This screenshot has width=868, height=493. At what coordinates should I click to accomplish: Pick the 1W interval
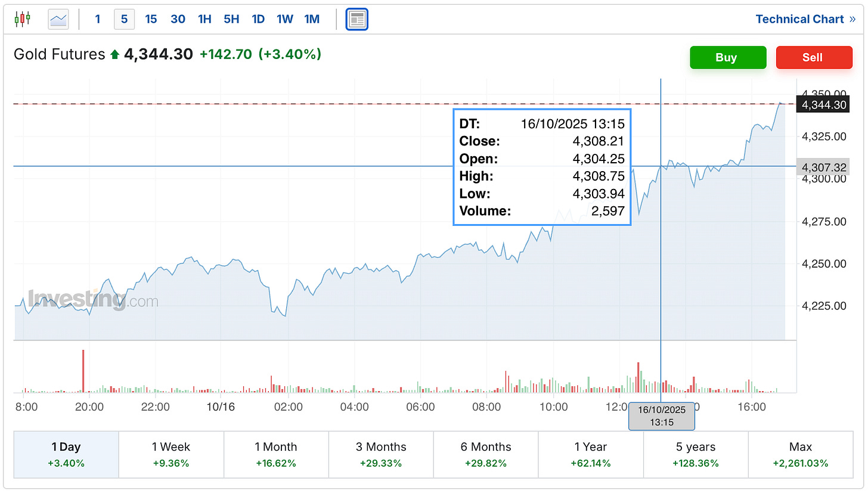285,19
